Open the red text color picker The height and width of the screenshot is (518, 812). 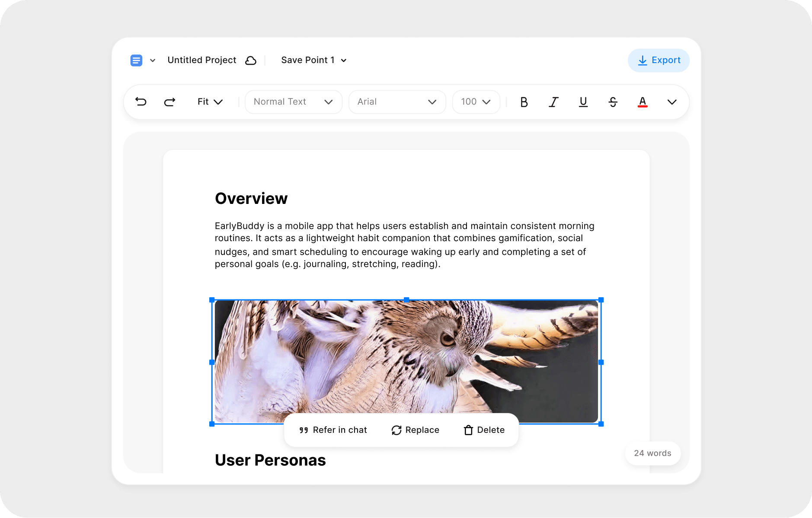coord(643,102)
